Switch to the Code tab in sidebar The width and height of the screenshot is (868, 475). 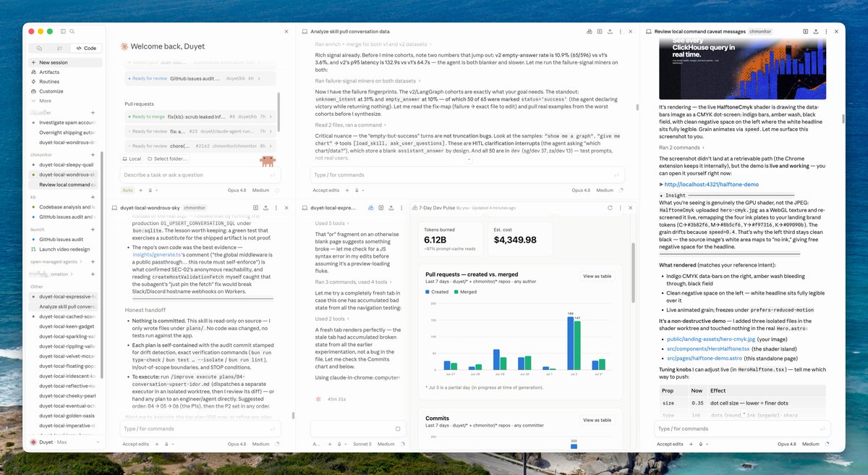point(86,48)
